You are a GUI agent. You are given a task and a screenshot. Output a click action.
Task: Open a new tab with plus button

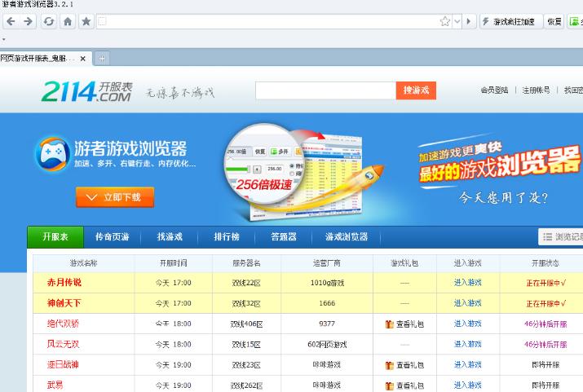102,59
